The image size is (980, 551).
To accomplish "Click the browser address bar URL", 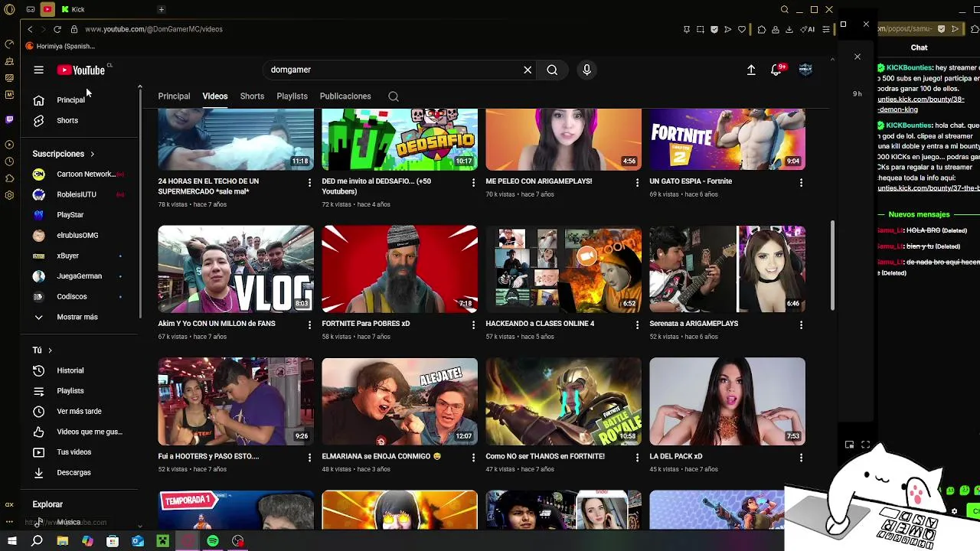I will pos(153,29).
